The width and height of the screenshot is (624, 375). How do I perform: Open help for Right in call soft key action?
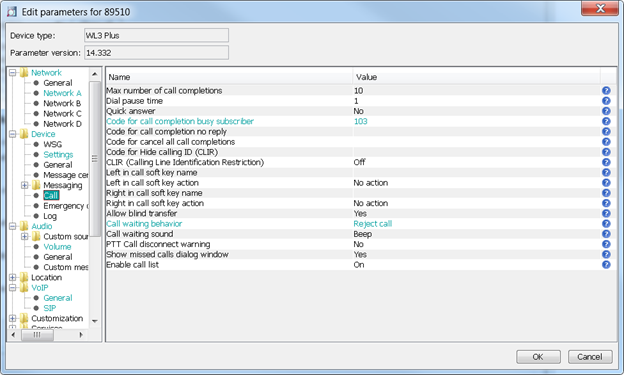[606, 203]
